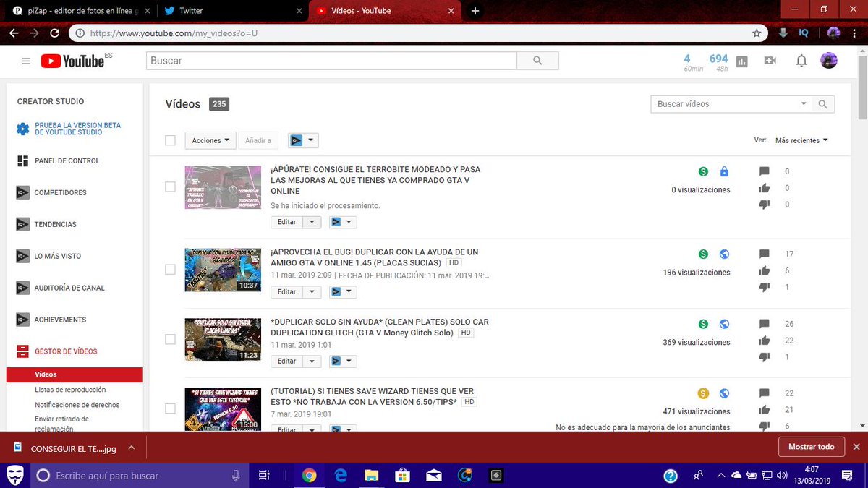The width and height of the screenshot is (868, 488).
Task: Toggle the select-all videos checkbox
Action: tap(170, 140)
